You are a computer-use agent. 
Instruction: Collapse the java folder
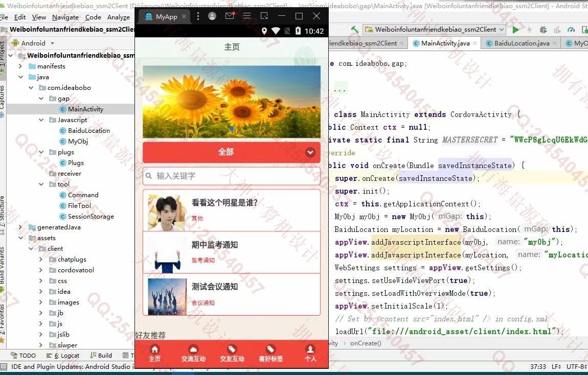coord(20,77)
